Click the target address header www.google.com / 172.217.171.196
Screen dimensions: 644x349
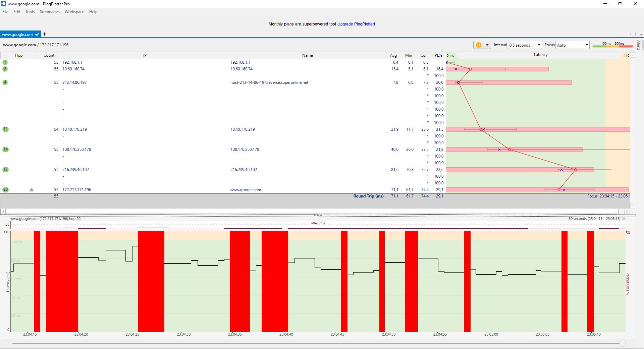pyautogui.click(x=36, y=45)
